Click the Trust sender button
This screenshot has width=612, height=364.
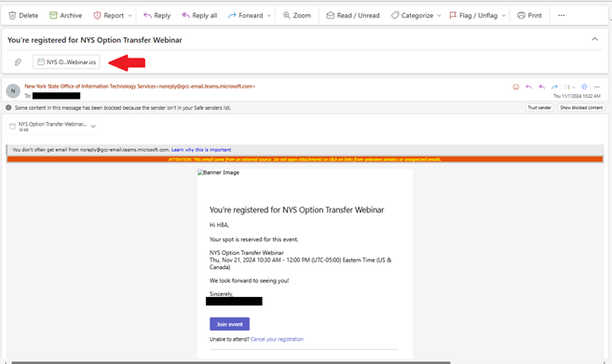539,108
